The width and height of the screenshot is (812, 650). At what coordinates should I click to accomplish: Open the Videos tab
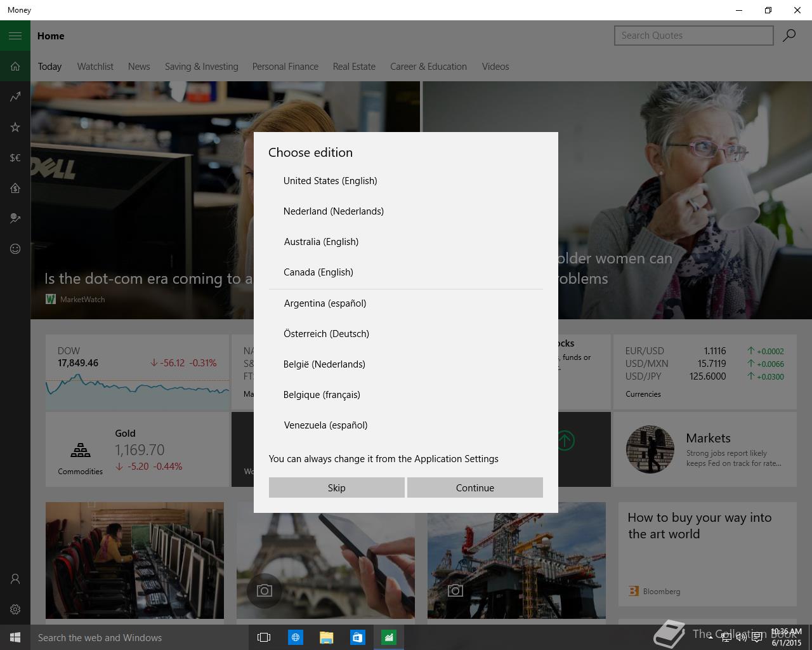click(x=495, y=67)
